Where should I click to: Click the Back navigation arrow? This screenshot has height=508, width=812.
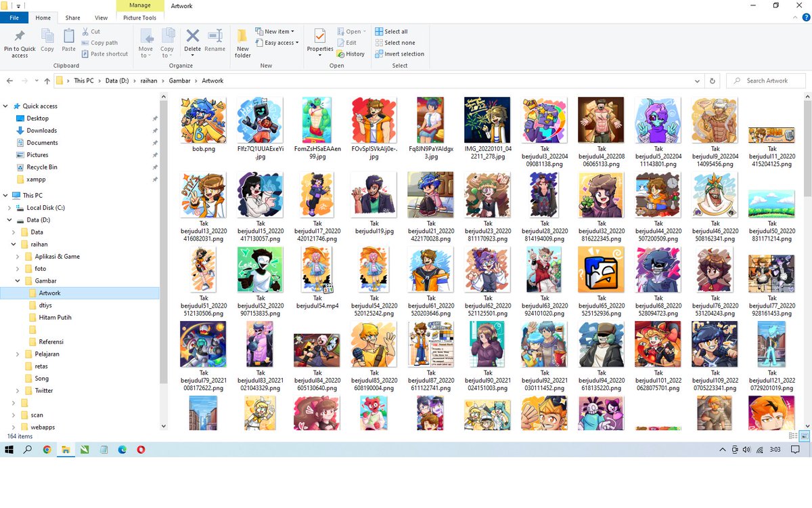(9, 81)
